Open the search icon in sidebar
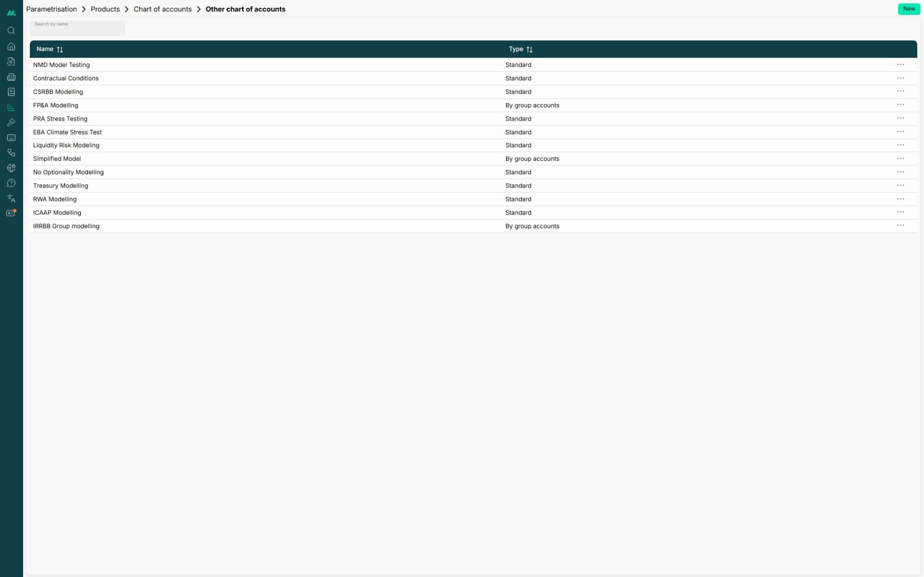This screenshot has width=924, height=577. tap(11, 31)
